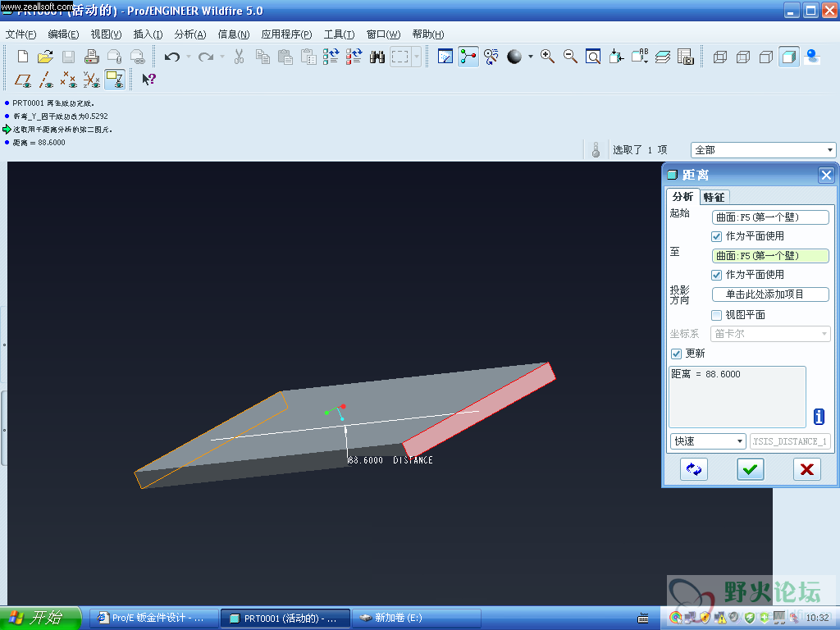Cancel analysis with red X button
840x630 pixels.
click(807, 469)
